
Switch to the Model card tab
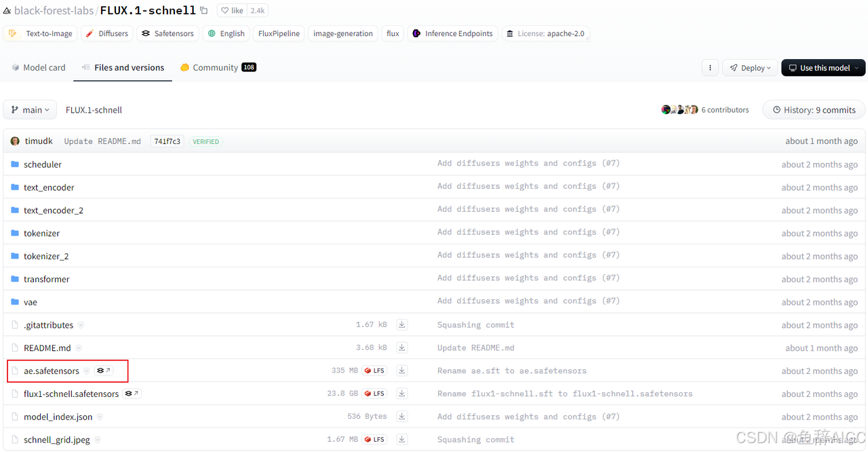tap(39, 67)
